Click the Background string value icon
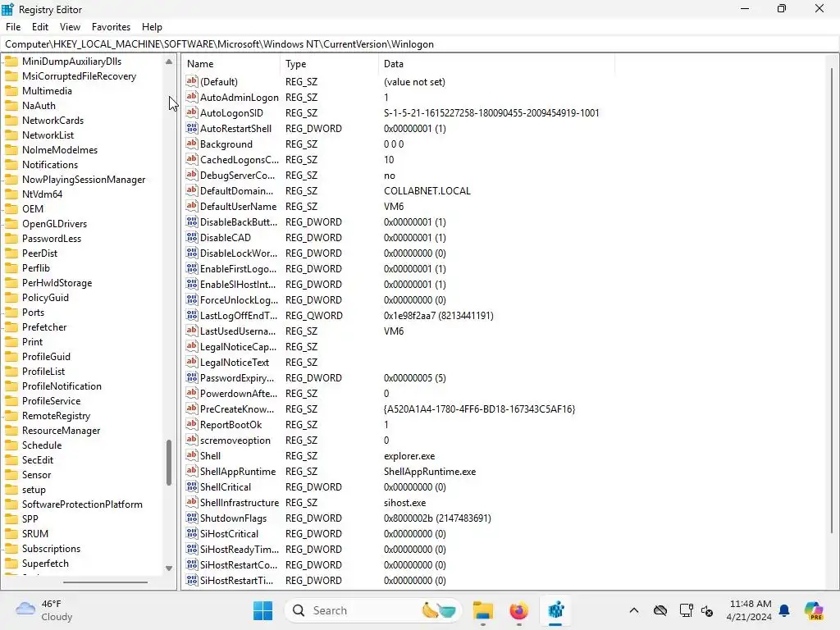This screenshot has height=630, width=840. pos(192,144)
